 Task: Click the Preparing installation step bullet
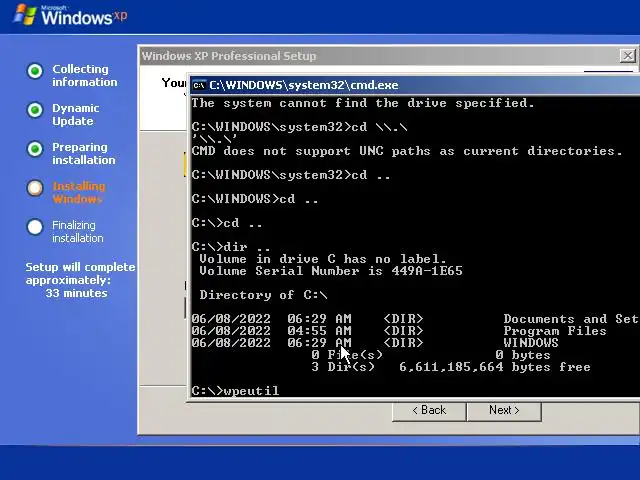point(35,149)
